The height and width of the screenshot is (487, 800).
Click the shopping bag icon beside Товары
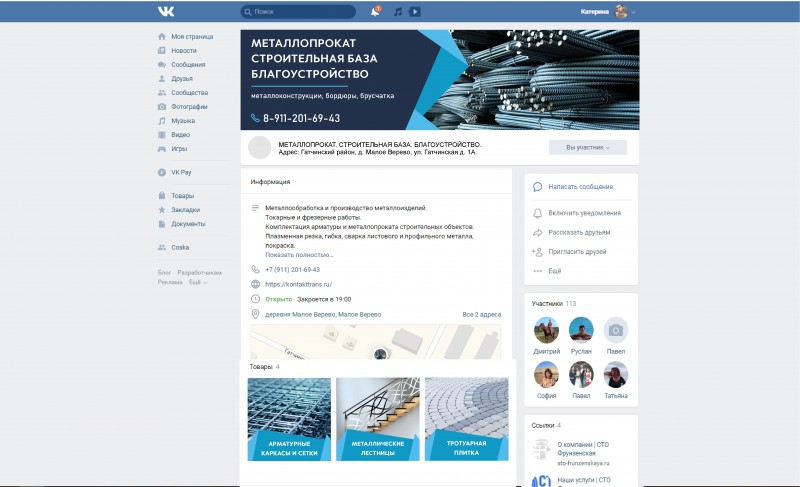pyautogui.click(x=162, y=196)
